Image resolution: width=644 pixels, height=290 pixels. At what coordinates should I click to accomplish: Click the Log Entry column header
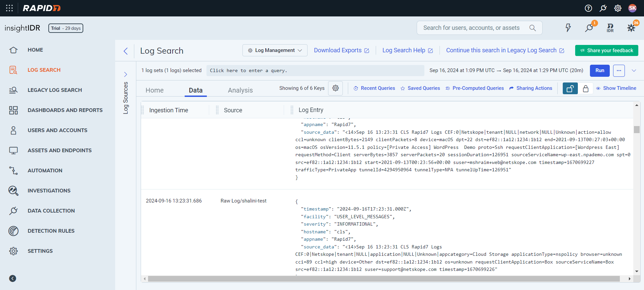tap(311, 110)
